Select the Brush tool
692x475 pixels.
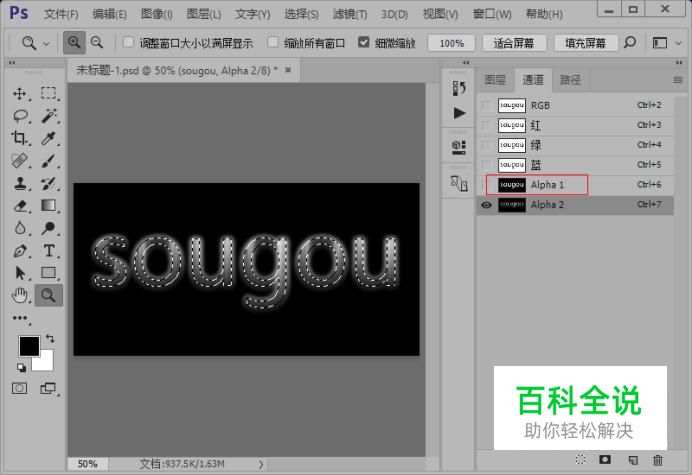click(x=49, y=161)
